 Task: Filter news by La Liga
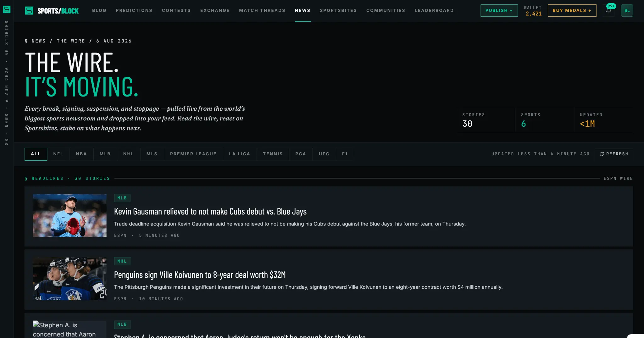tap(240, 154)
